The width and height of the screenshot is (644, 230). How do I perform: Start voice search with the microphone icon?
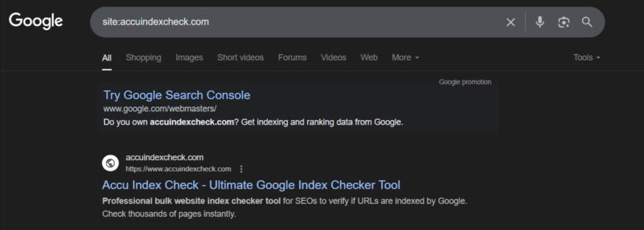(x=540, y=22)
